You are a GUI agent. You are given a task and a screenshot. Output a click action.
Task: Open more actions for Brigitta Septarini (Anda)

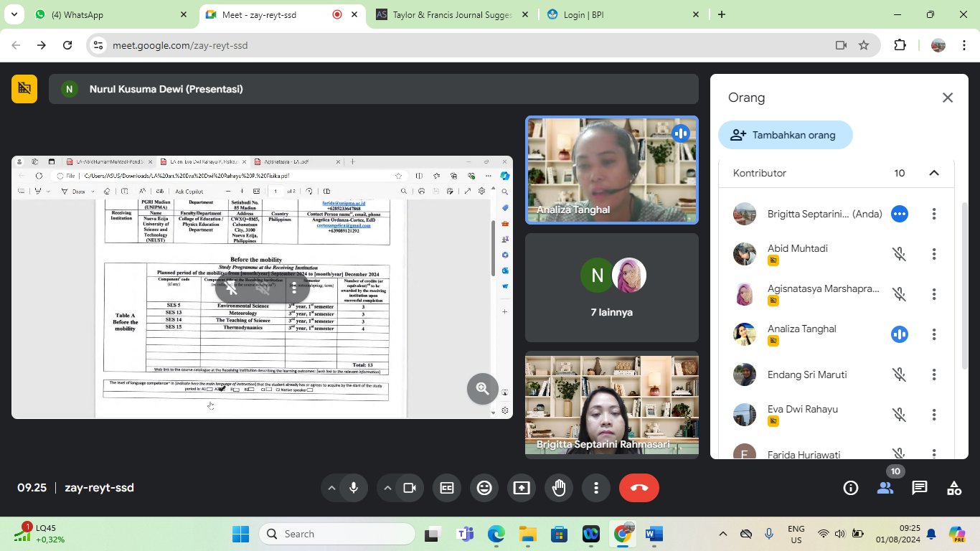tap(934, 214)
